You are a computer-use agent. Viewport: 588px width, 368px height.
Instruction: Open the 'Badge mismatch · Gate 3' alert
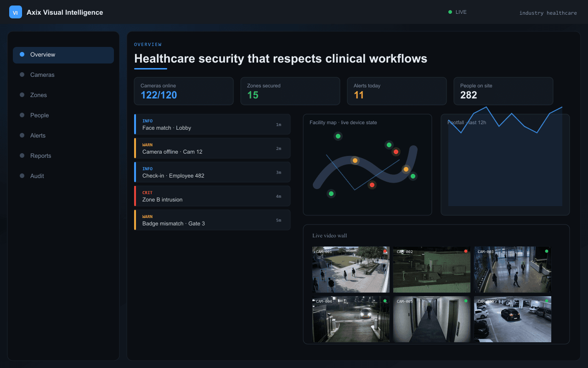(212, 220)
